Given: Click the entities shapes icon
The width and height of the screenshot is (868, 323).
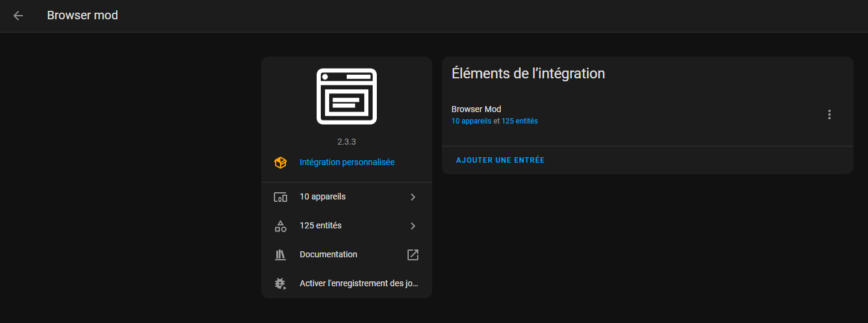Looking at the screenshot, I should 281,226.
